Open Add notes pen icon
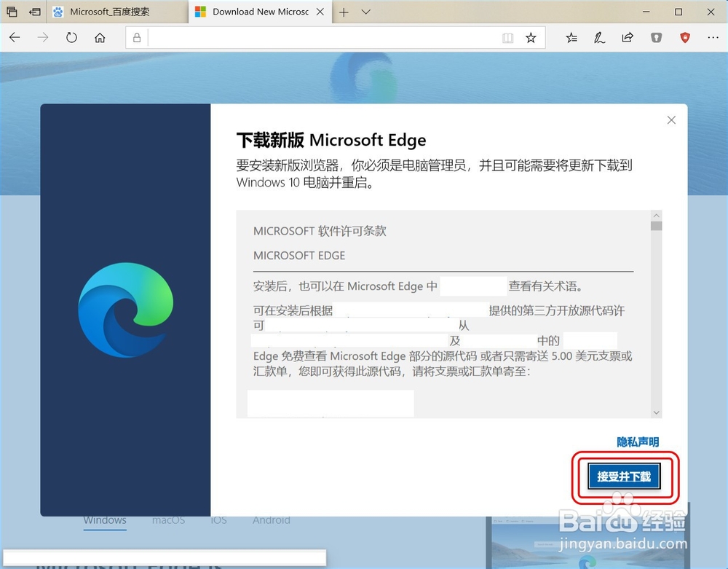The image size is (728, 569). pyautogui.click(x=599, y=38)
